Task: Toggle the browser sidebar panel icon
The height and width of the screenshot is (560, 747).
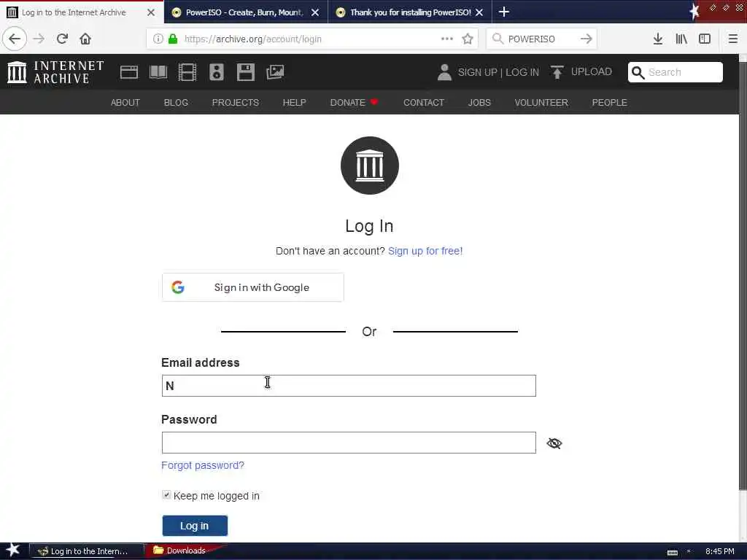Action: [x=705, y=39]
